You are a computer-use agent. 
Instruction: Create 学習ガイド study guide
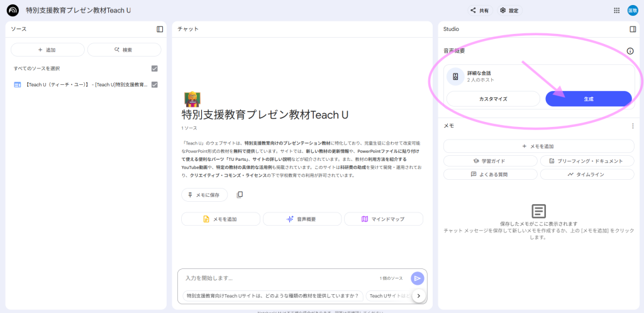490,161
